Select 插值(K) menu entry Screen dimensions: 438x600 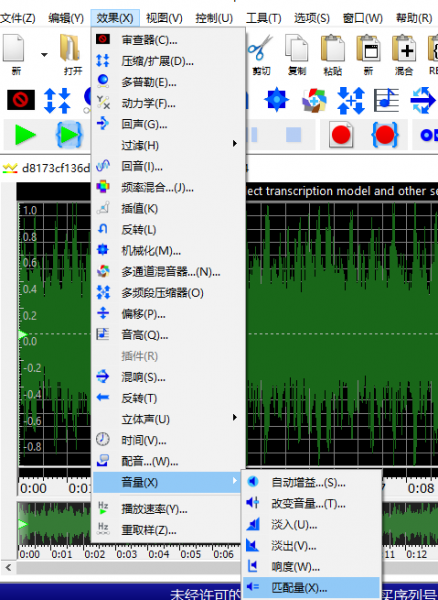click(168, 209)
